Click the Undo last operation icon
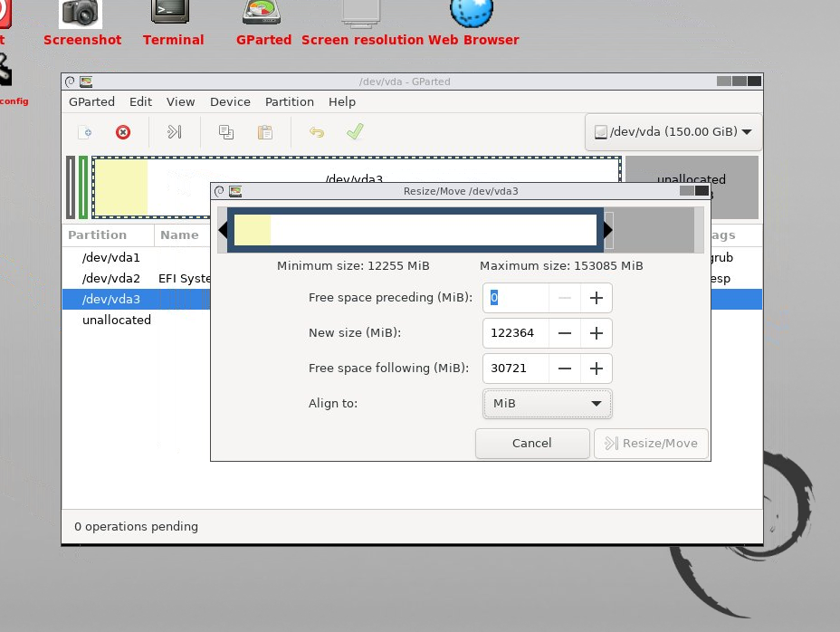The height and width of the screenshot is (632, 840). (317, 132)
